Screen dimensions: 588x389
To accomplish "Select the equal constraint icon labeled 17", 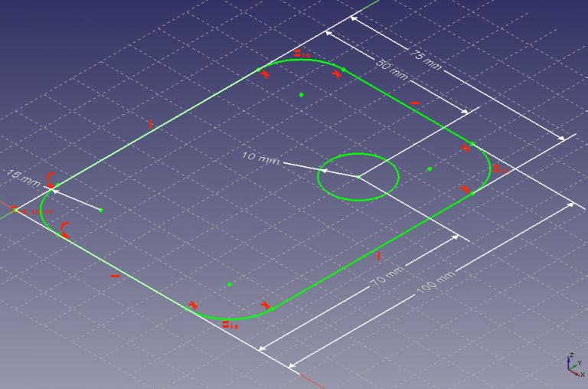I will [x=496, y=169].
